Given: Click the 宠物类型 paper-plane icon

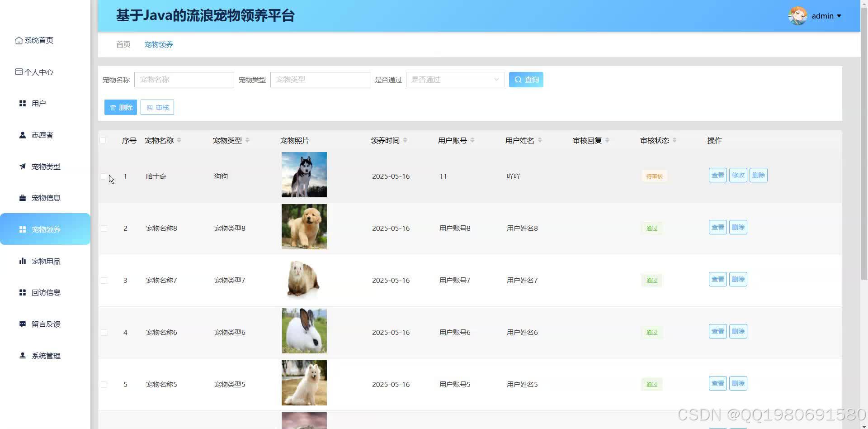Looking at the screenshot, I should [x=22, y=167].
